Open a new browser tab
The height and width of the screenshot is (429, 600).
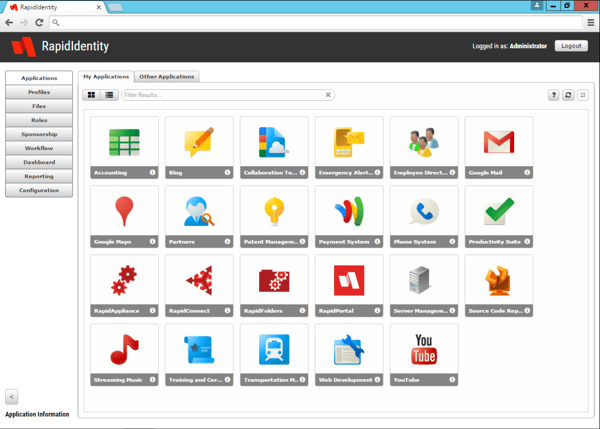(x=116, y=7)
